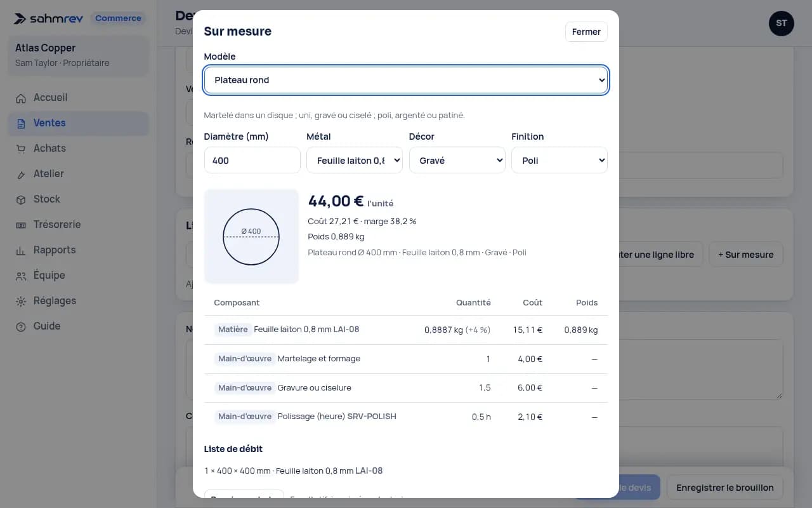Click the Accueil home icon in sidebar
The height and width of the screenshot is (508, 812).
click(21, 98)
